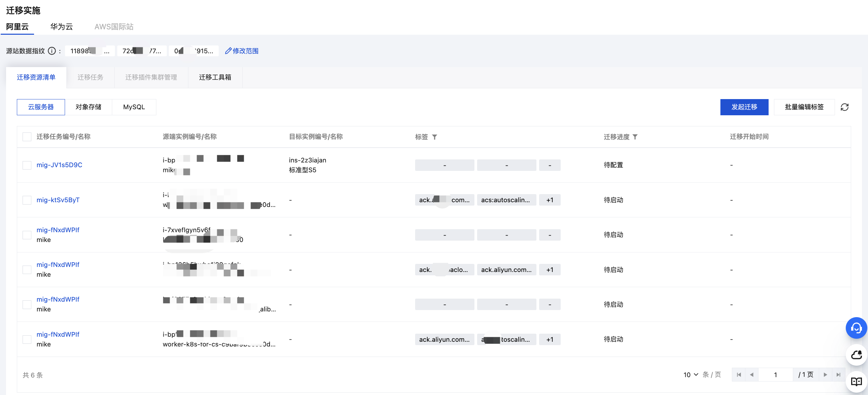The width and height of the screenshot is (868, 395).
Task: Click the previous page arrow
Action: 751,375
